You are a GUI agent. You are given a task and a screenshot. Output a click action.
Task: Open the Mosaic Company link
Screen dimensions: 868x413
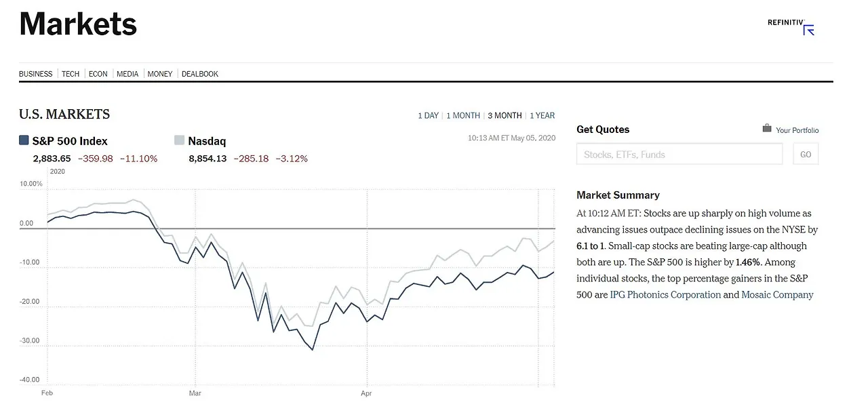777,294
